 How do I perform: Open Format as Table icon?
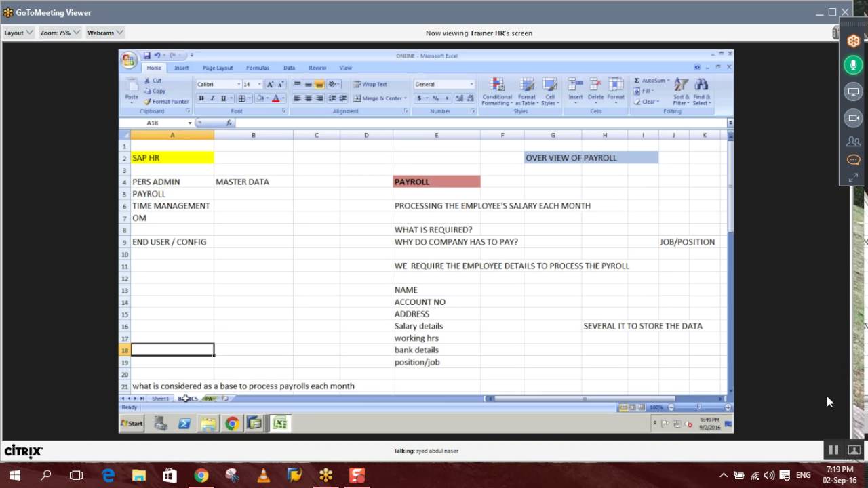527,85
